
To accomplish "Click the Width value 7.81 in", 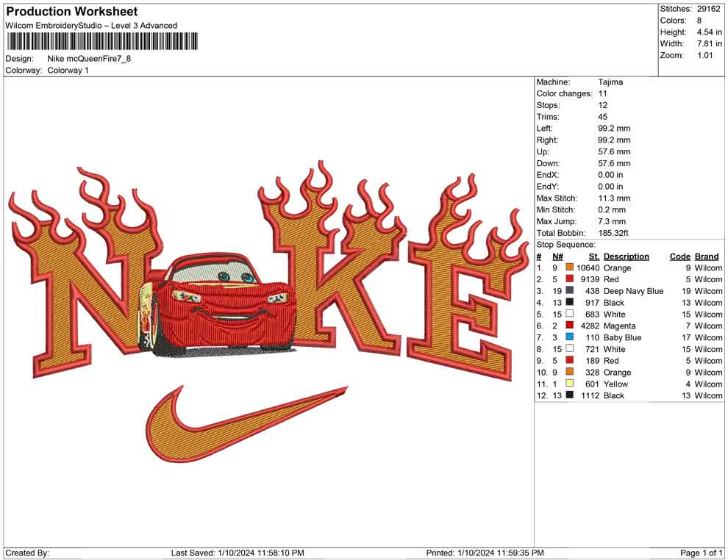I will 709,43.
